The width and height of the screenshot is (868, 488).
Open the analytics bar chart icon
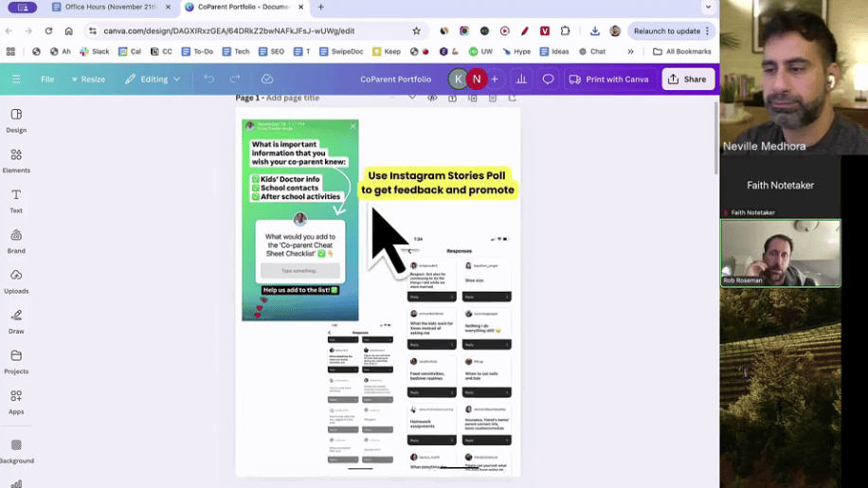coord(521,79)
